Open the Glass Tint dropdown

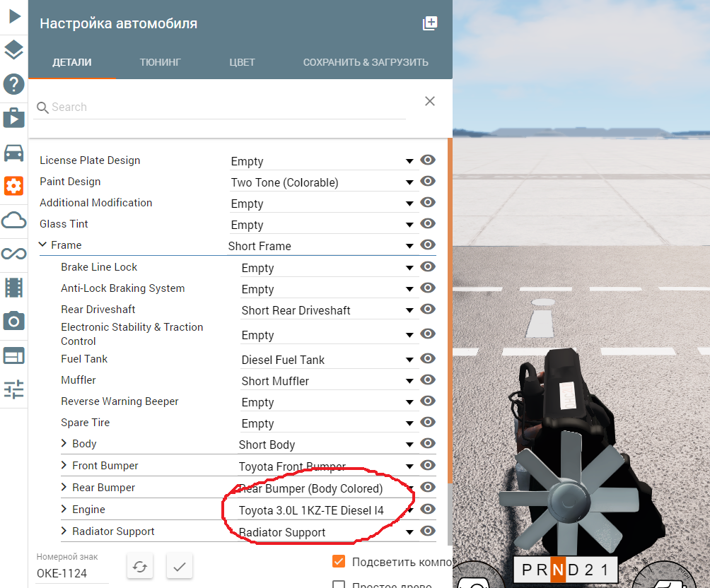click(322, 225)
